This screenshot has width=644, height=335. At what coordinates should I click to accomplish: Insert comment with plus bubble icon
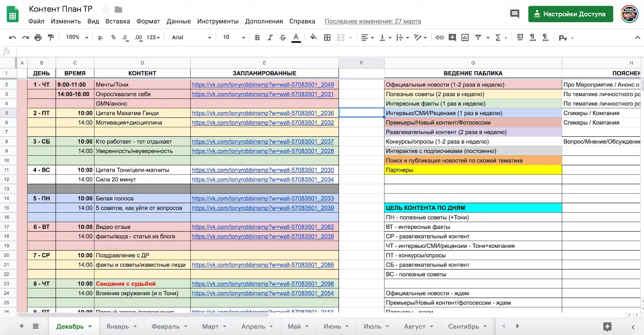click(x=452, y=37)
